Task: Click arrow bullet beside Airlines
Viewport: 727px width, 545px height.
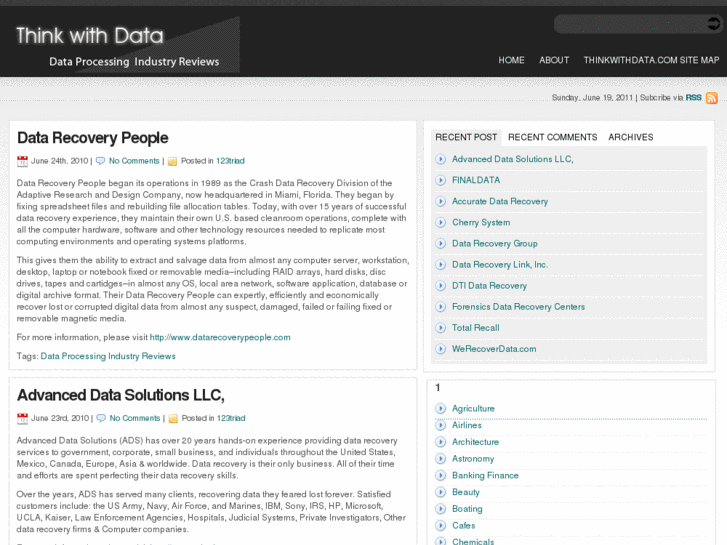Action: coord(440,425)
